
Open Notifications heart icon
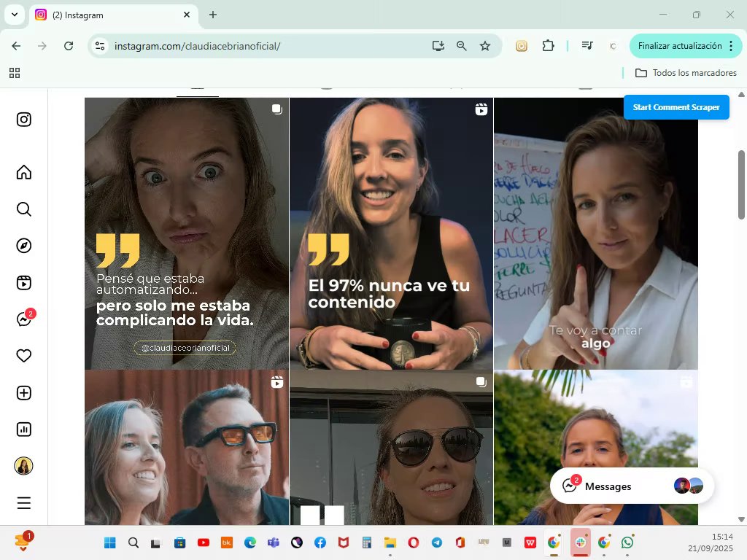(24, 356)
